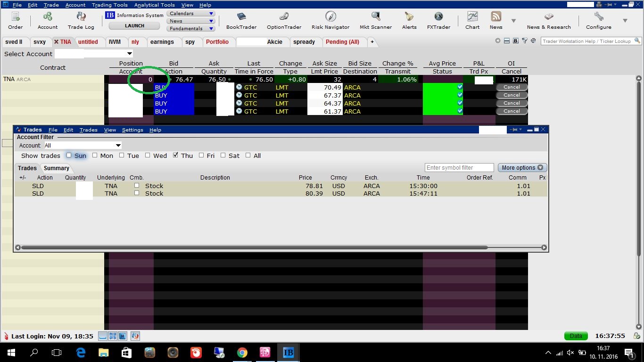The width and height of the screenshot is (644, 362).
Task: Open the Settings menu in Trades window
Action: click(x=132, y=130)
